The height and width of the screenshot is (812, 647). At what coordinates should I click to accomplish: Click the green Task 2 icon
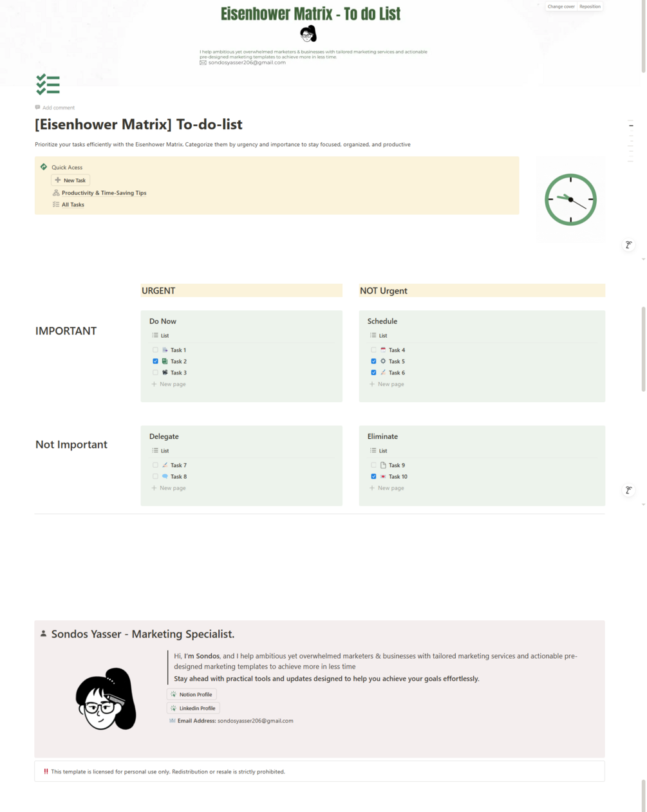165,361
